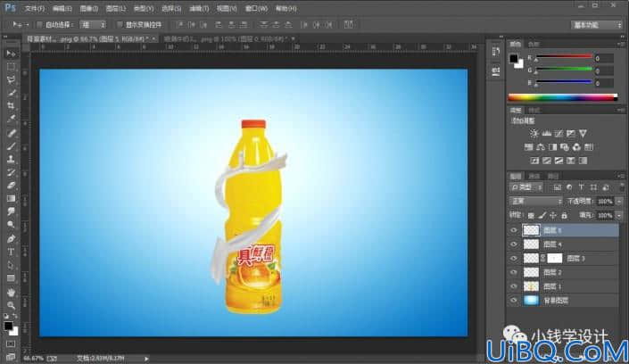Select the Clone Stamp tool
The image size is (629, 364).
[11, 160]
